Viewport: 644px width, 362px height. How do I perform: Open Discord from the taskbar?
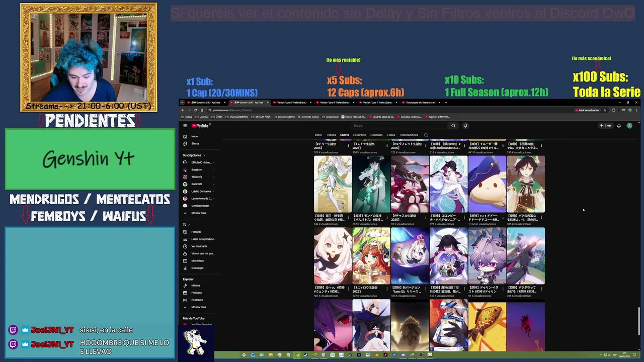[x=403, y=355]
